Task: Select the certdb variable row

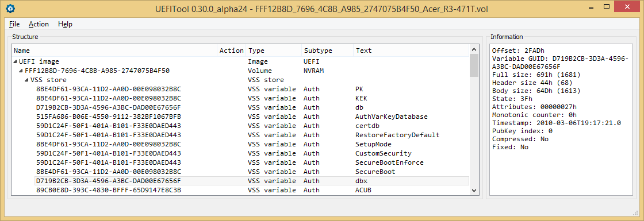Action: pyautogui.click(x=251, y=126)
